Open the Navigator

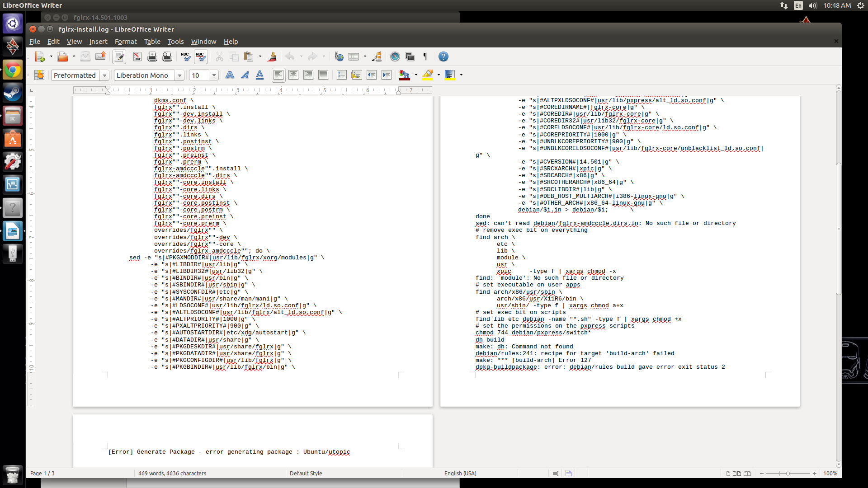[x=395, y=57]
